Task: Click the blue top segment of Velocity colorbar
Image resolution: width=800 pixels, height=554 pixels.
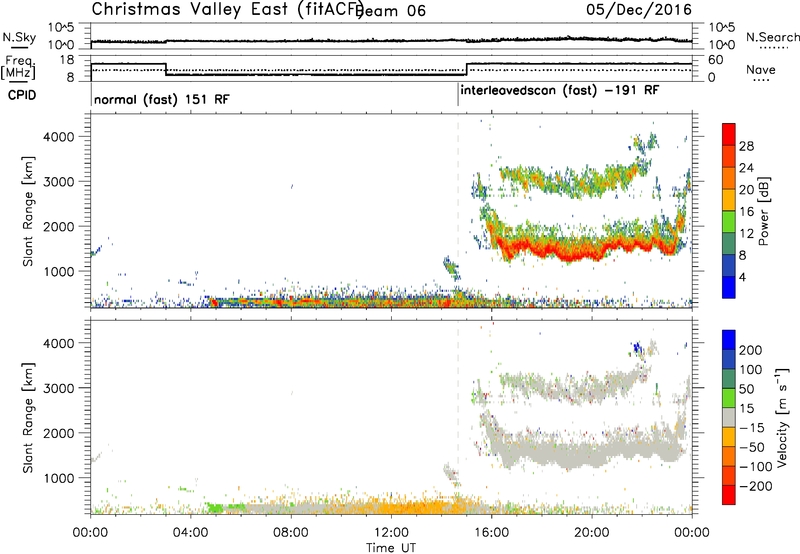Action: click(729, 340)
